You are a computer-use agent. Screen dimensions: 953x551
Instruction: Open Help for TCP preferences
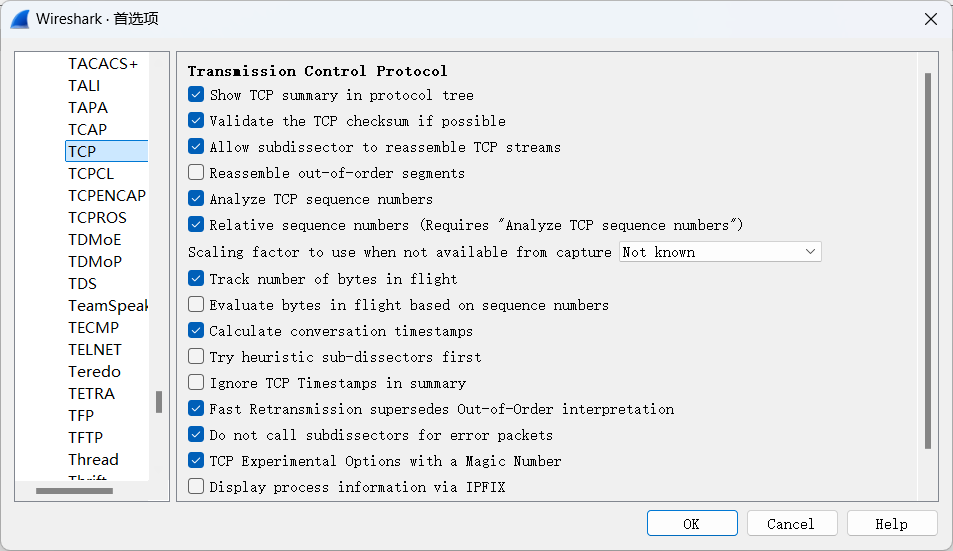tap(892, 524)
